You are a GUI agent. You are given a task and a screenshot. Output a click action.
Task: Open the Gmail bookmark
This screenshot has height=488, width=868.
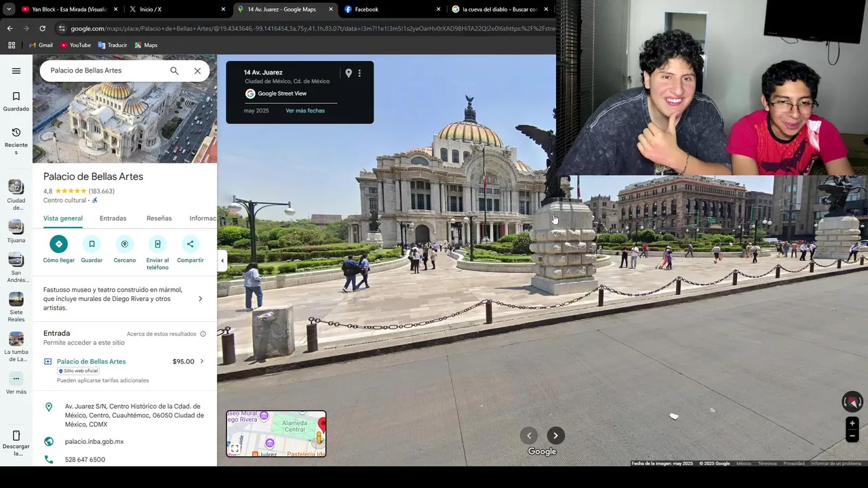41,45
